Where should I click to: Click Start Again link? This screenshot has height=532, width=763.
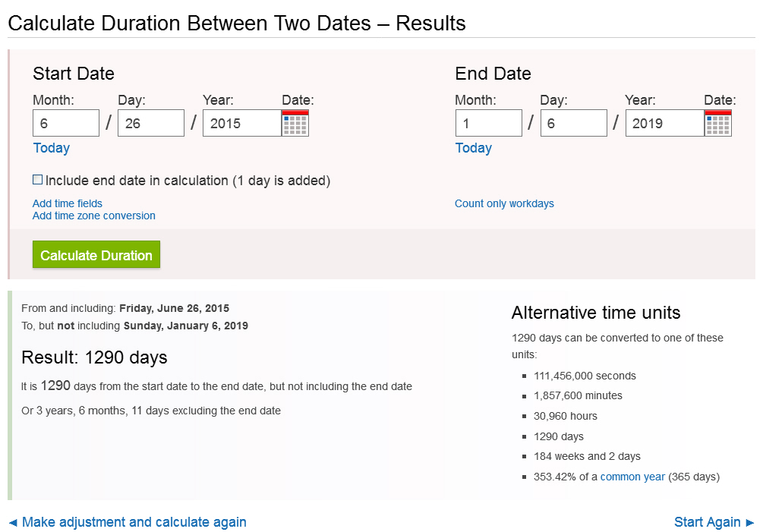click(707, 522)
